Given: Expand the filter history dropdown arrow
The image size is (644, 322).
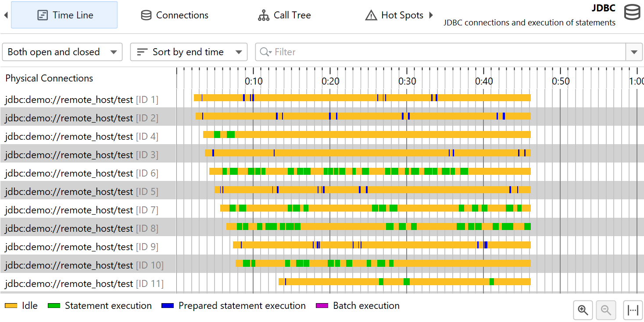Looking at the screenshot, I should pyautogui.click(x=634, y=52).
